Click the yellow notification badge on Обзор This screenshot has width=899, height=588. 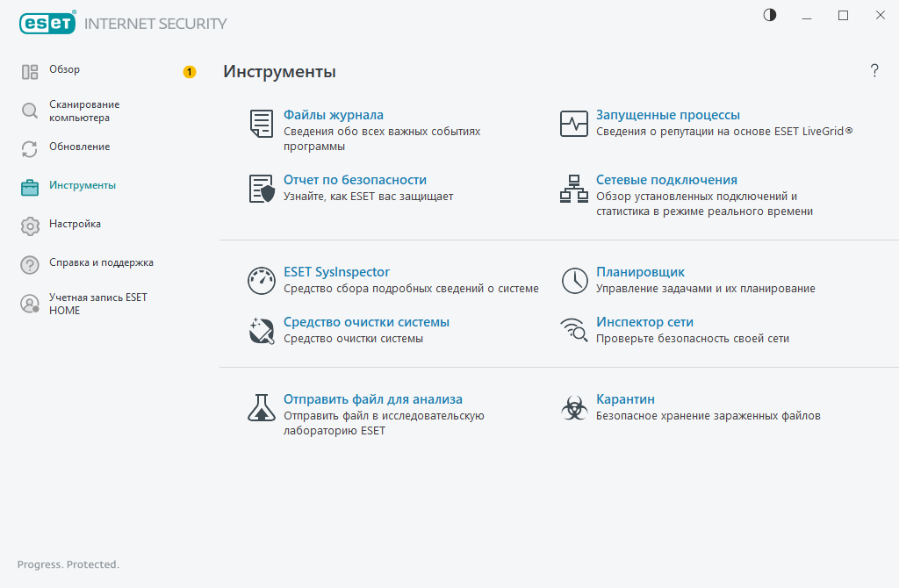click(x=190, y=72)
